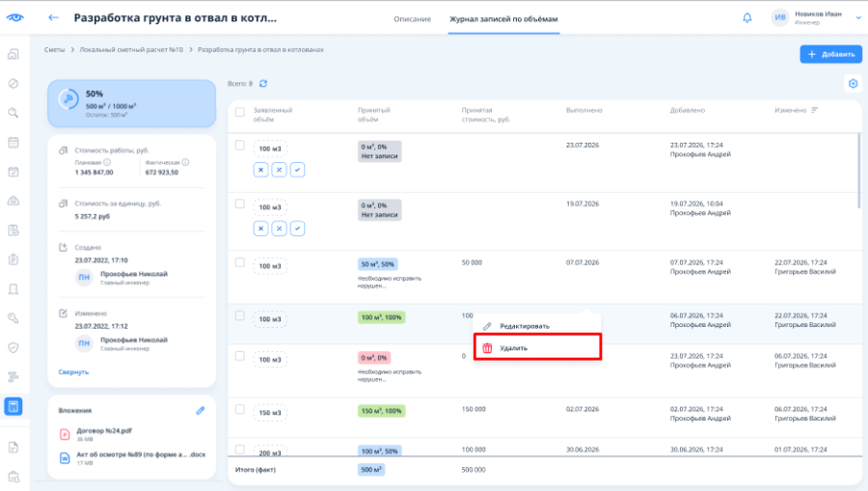Click the eye logo in the top corner
868x491 pixels.
pos(14,17)
